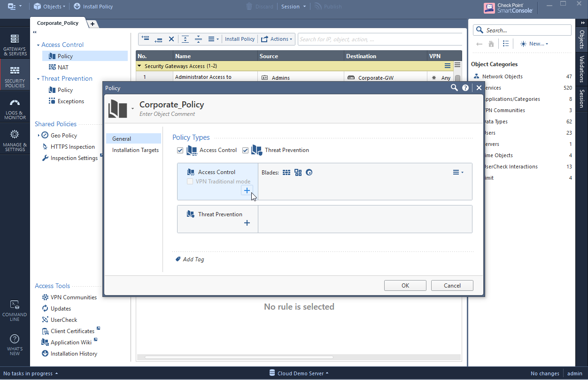Screen dimensions: 588x380
Task: Click the Applications & URL Filtering blade icon
Action: 298,173
